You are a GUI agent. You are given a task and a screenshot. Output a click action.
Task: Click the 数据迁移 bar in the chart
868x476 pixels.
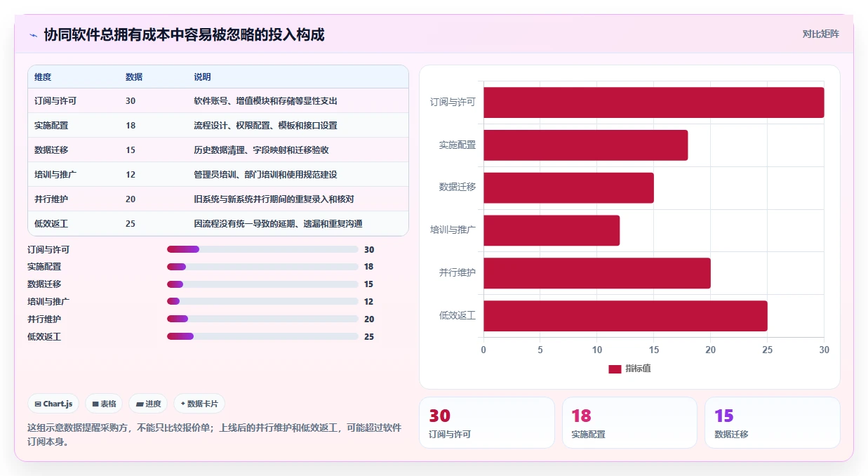pyautogui.click(x=568, y=188)
